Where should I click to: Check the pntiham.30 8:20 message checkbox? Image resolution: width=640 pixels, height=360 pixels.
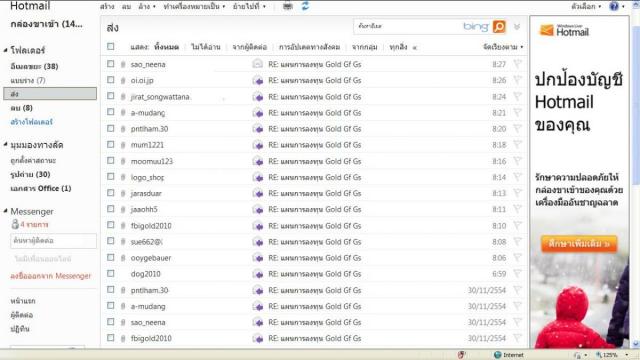pyautogui.click(x=111, y=128)
